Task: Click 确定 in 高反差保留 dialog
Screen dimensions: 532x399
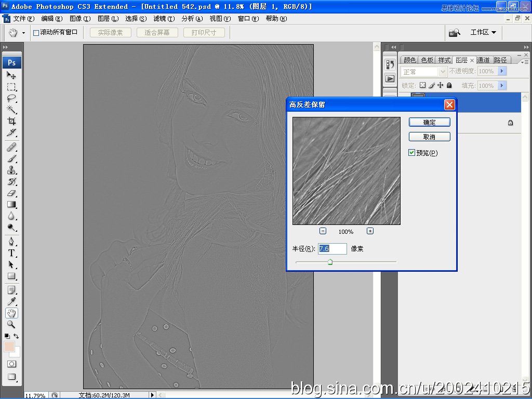Action: [x=430, y=122]
